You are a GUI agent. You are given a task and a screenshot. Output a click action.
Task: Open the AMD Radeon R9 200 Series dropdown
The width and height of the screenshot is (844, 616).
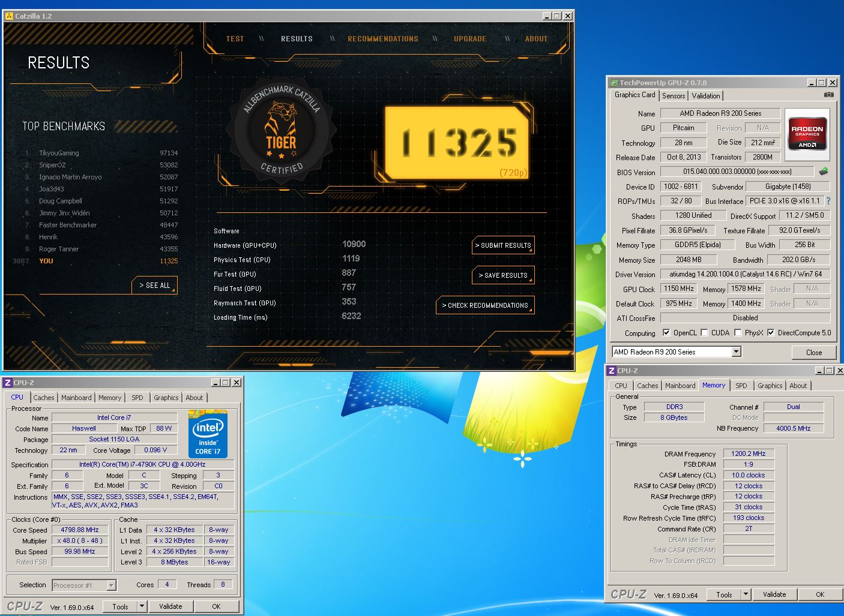coord(737,352)
